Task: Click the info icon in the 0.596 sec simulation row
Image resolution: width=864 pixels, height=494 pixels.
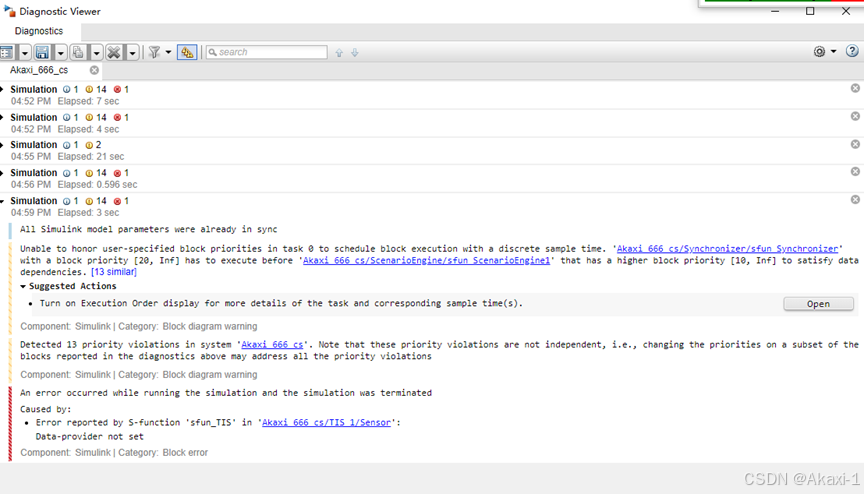Action: (x=67, y=173)
